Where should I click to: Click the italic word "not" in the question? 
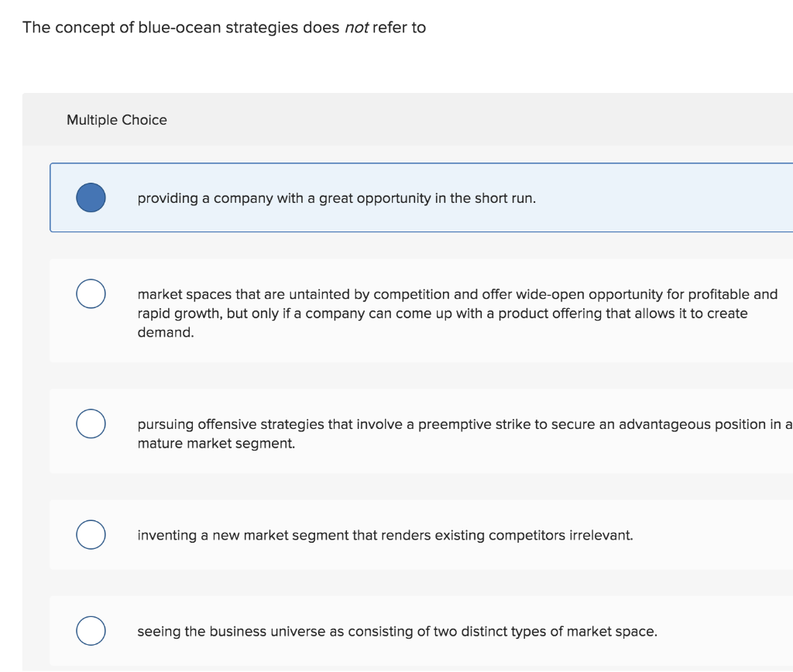tap(356, 28)
